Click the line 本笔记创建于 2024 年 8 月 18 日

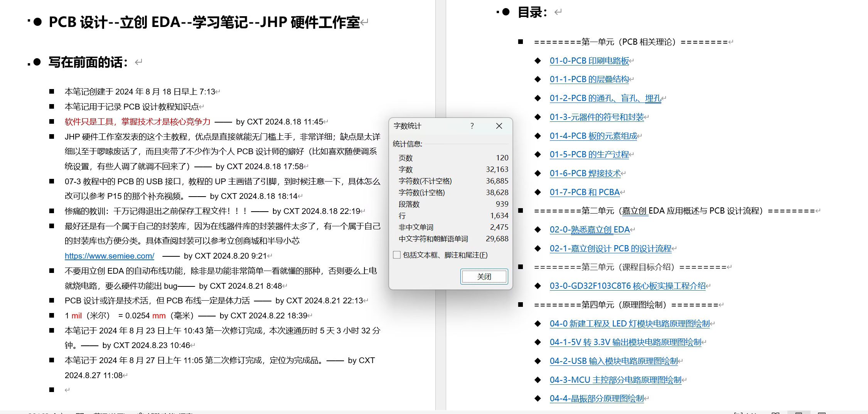140,92
